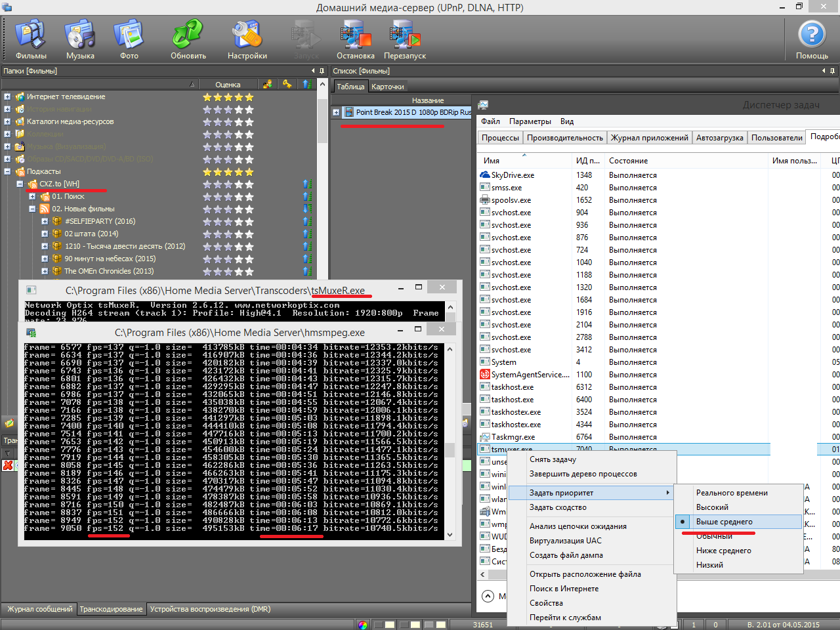Select the SkyDrive.exe process row
The height and width of the screenshot is (630, 840).
click(513, 175)
